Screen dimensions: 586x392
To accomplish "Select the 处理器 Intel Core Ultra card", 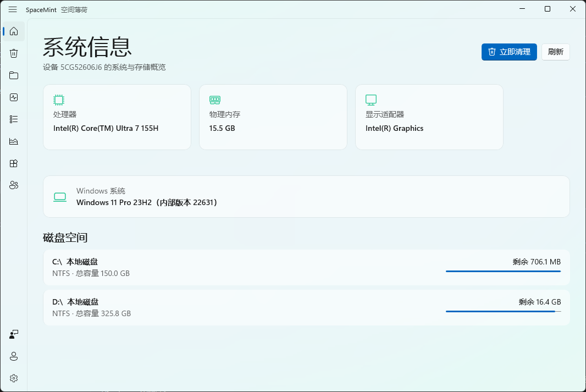I will (117, 117).
